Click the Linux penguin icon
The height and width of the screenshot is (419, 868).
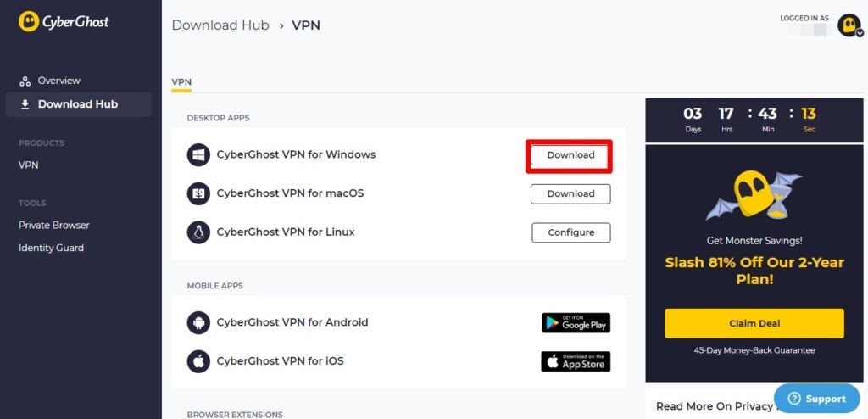click(198, 232)
